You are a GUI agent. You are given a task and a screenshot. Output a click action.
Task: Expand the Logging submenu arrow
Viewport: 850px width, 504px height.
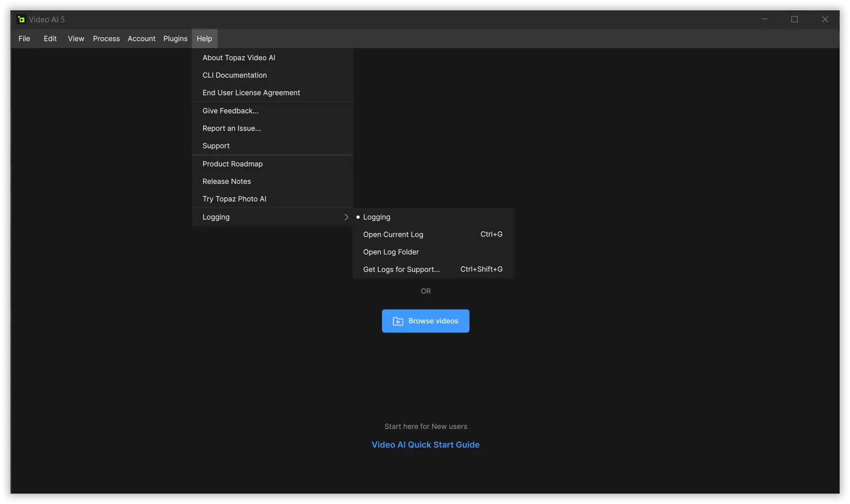346,217
